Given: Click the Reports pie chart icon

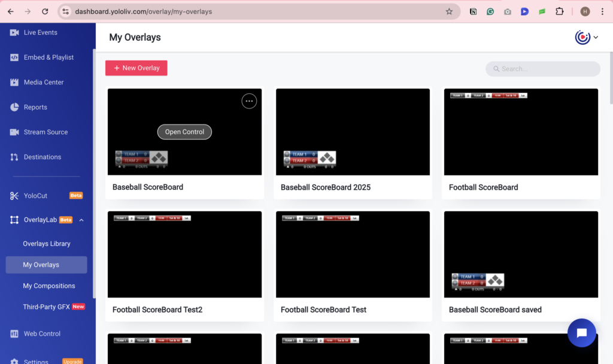Looking at the screenshot, I should tap(14, 107).
